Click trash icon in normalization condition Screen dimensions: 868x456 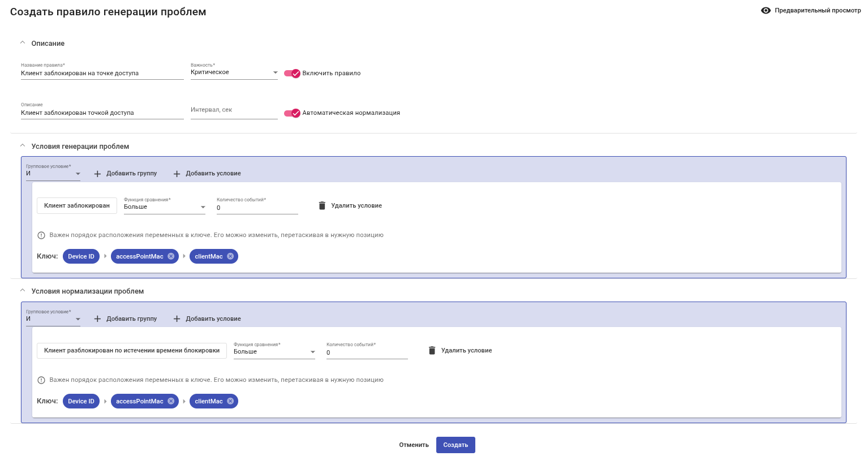tap(432, 351)
